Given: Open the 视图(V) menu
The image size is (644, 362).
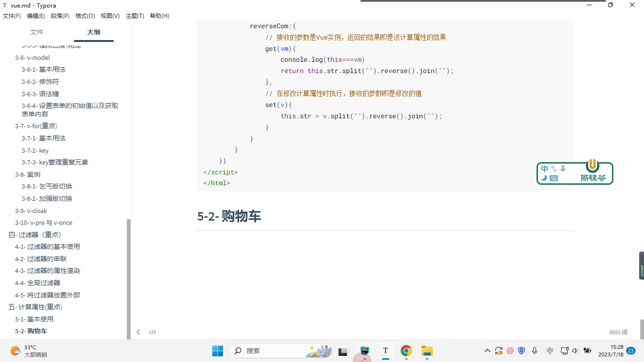Looking at the screenshot, I should tap(110, 16).
